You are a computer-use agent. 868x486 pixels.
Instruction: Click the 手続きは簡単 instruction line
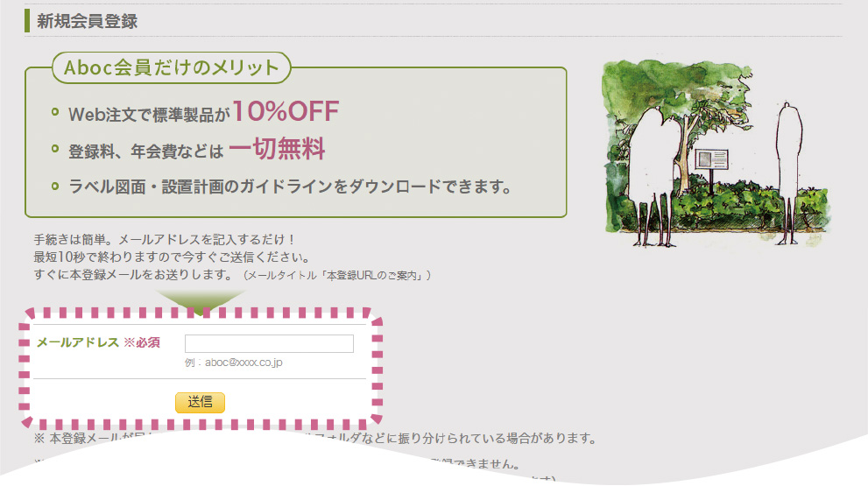point(165,239)
